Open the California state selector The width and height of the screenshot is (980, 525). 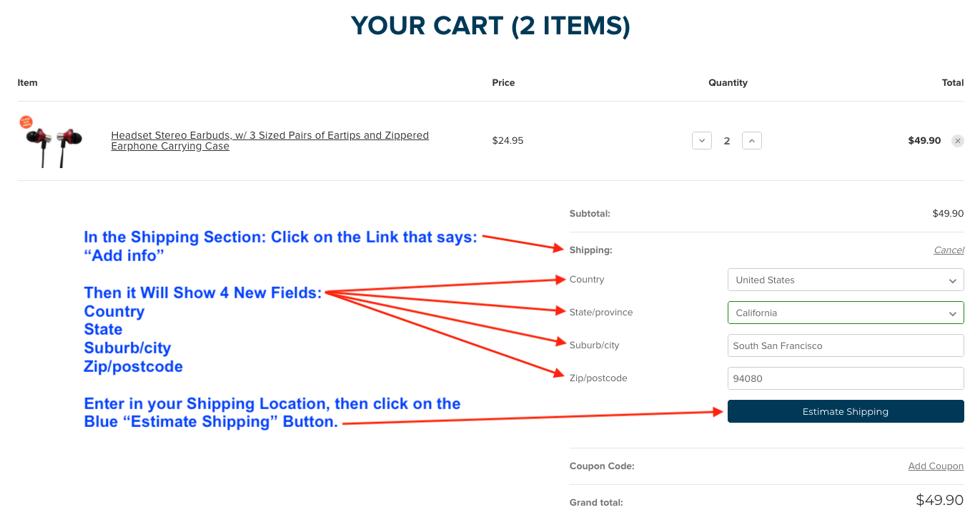846,313
